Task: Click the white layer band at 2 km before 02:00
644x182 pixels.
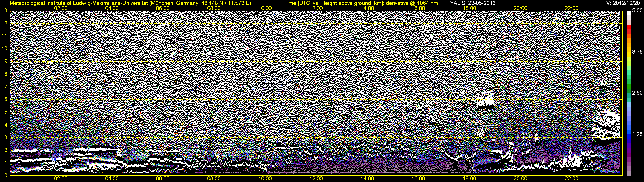Action: click(x=30, y=151)
